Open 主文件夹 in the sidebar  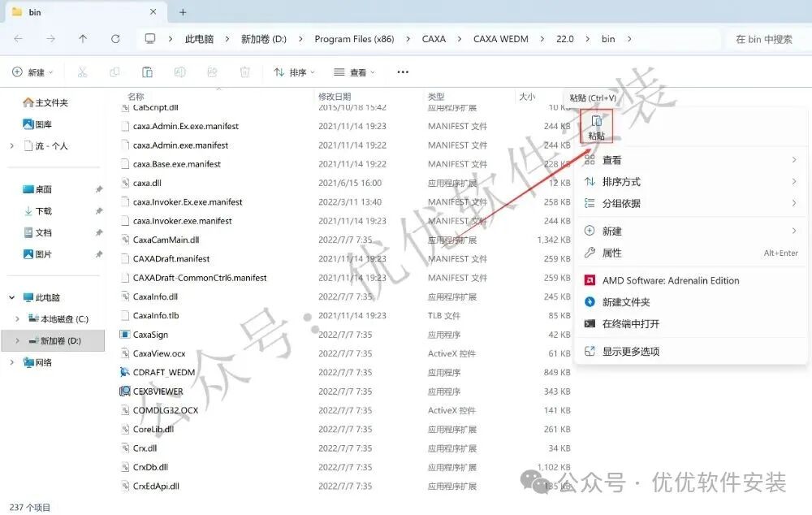pyautogui.click(x=45, y=102)
